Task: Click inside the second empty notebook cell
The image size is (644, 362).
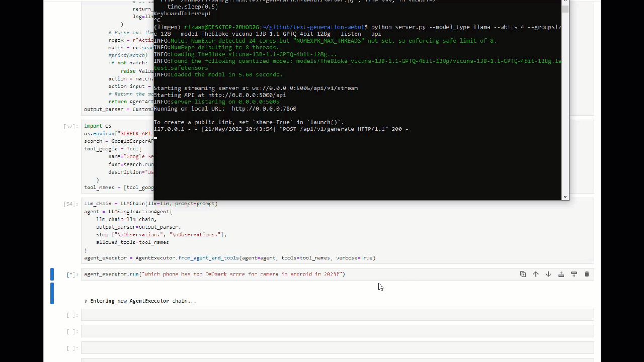Action: tap(337, 332)
